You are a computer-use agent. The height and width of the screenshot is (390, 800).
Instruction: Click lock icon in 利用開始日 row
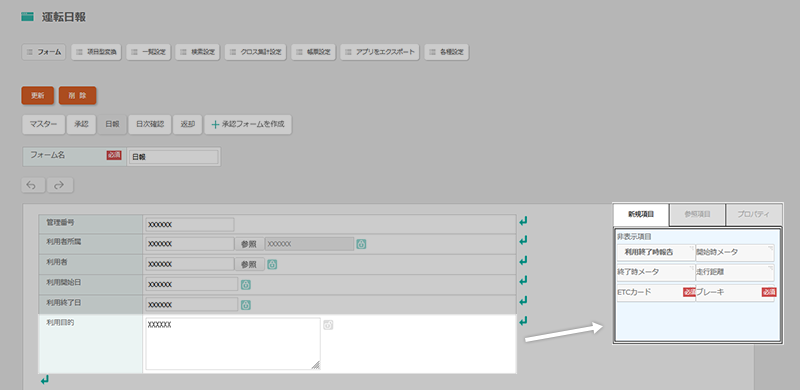point(245,284)
